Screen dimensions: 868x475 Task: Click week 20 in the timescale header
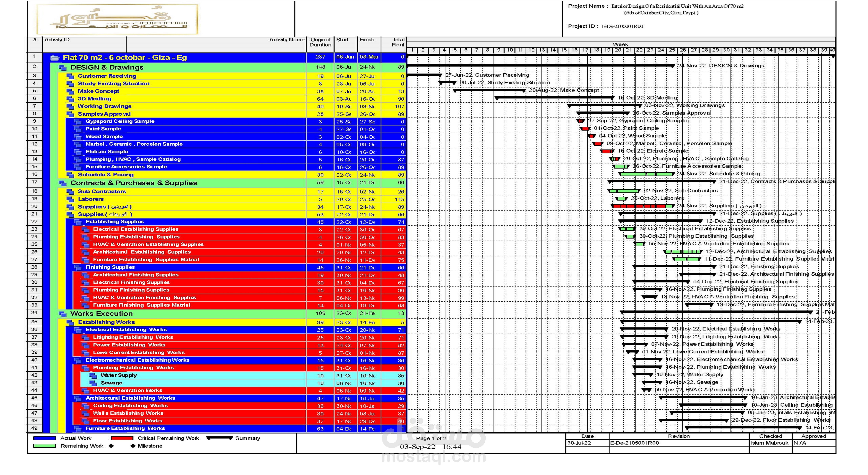point(618,50)
